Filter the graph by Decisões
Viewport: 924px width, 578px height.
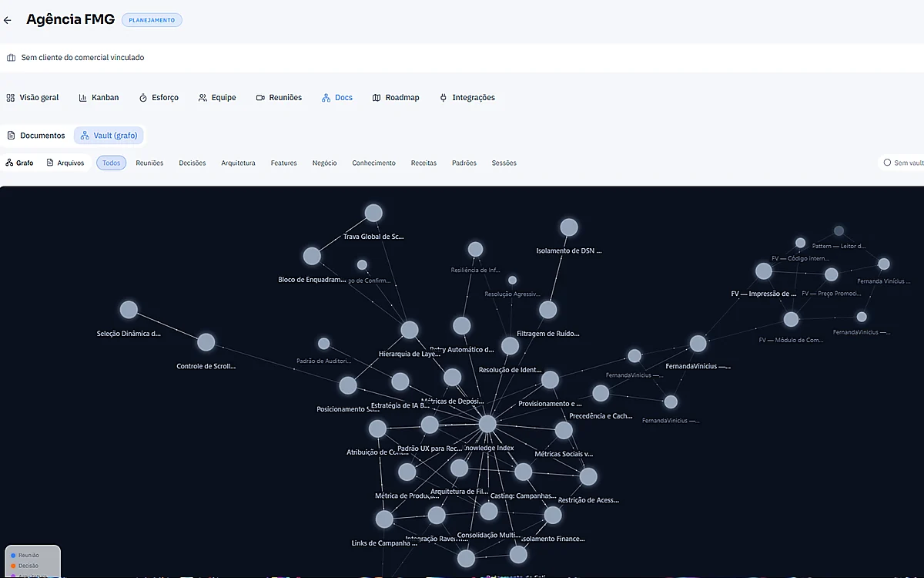pyautogui.click(x=192, y=163)
